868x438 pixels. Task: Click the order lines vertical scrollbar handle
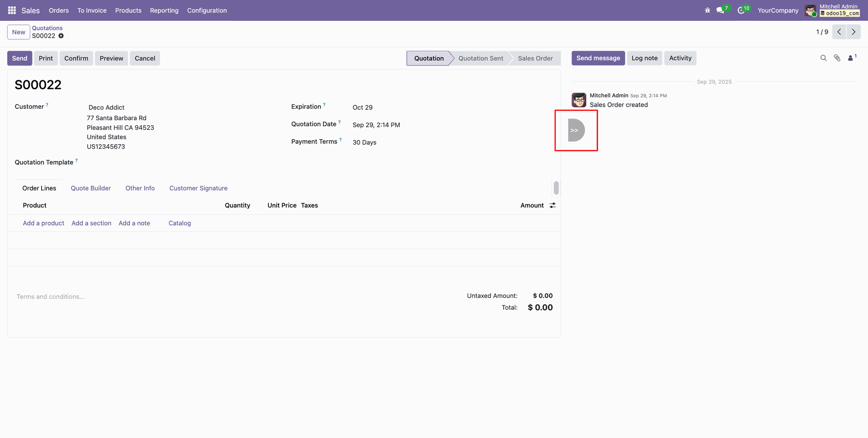point(556,188)
